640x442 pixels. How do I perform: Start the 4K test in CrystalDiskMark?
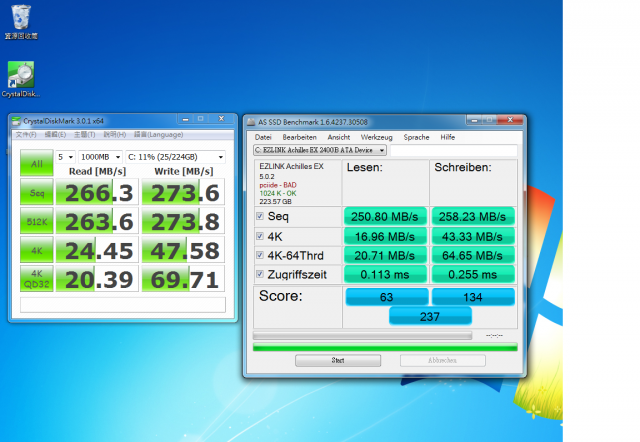point(37,250)
